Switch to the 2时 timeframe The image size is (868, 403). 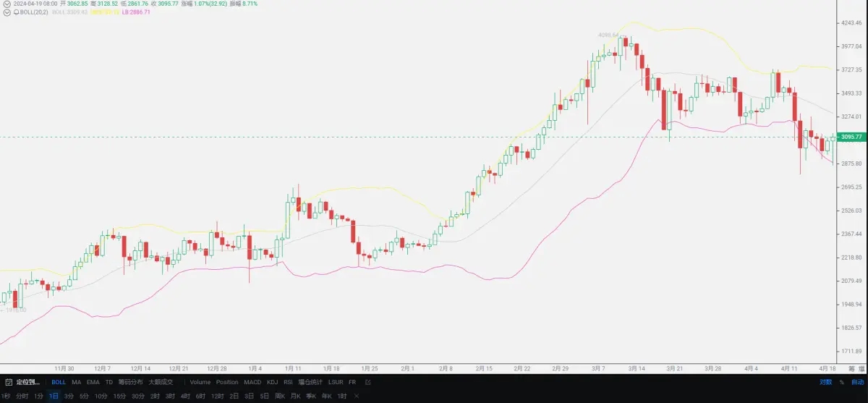[x=155, y=396]
